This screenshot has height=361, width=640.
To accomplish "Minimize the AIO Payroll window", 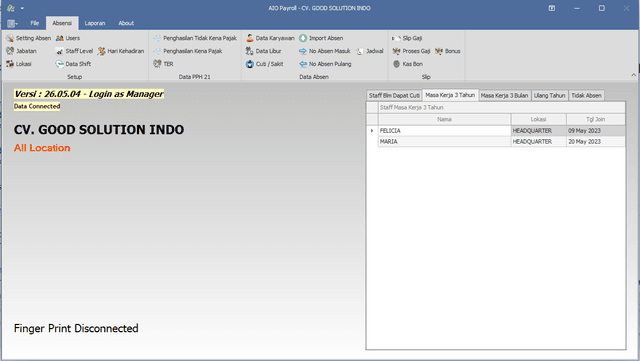I will pyautogui.click(x=577, y=8).
